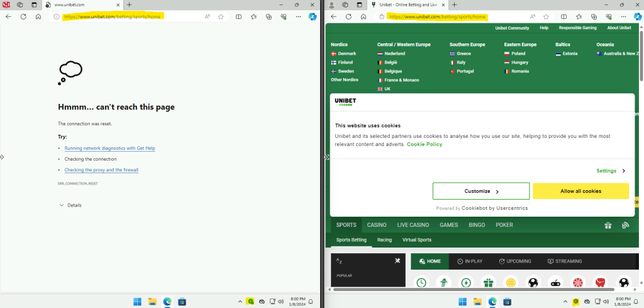644x308 pixels.
Task: Select Denmark from Nordics list
Action: click(x=344, y=54)
